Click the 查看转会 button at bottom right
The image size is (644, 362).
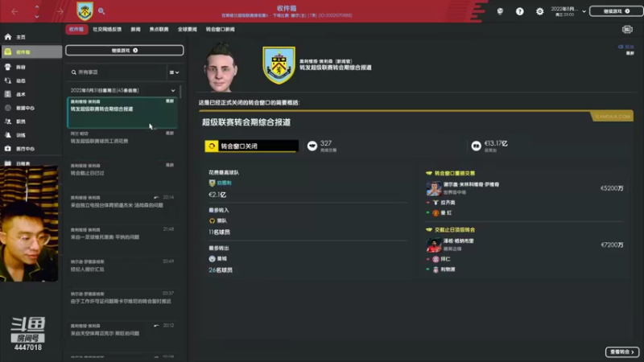621,352
